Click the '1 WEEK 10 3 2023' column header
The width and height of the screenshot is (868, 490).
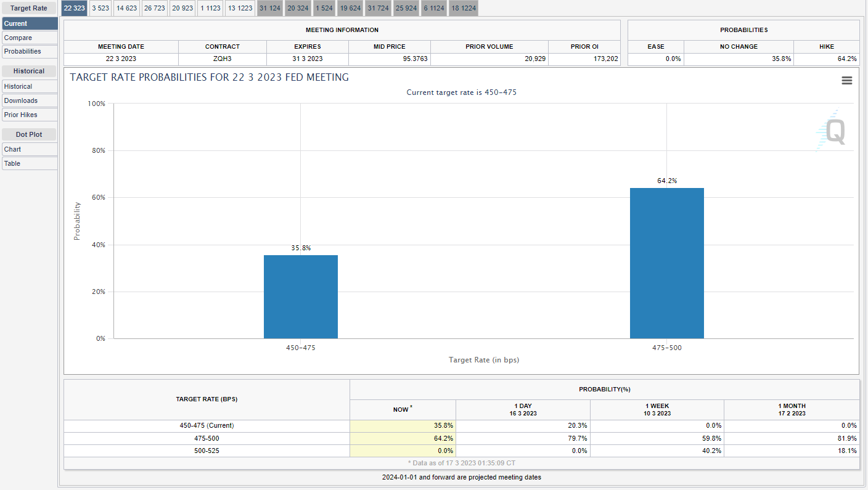[657, 410]
